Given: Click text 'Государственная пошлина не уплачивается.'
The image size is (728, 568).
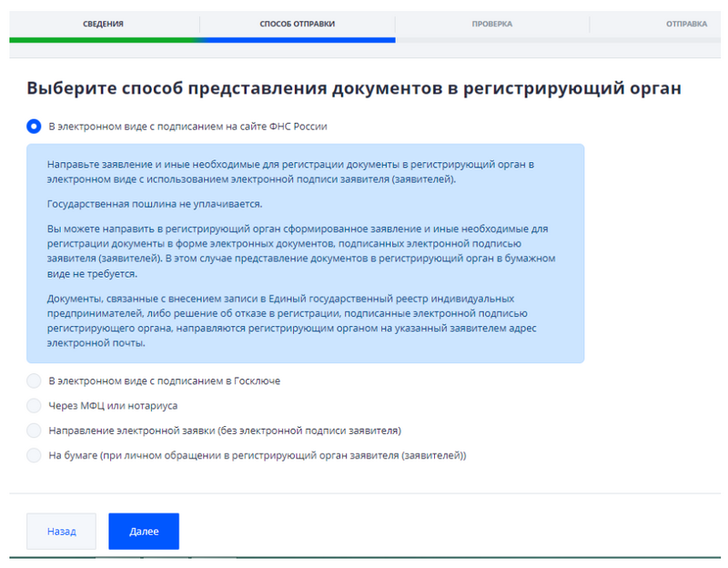Looking at the screenshot, I should click(155, 204).
